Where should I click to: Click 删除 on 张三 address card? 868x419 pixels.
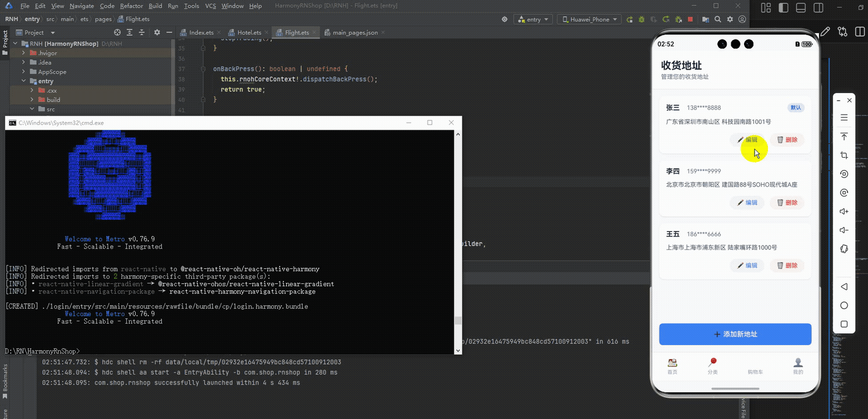(x=787, y=140)
